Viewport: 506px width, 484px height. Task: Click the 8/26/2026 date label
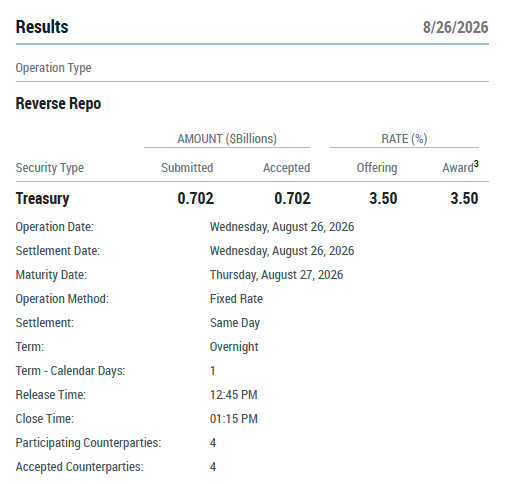click(x=455, y=27)
